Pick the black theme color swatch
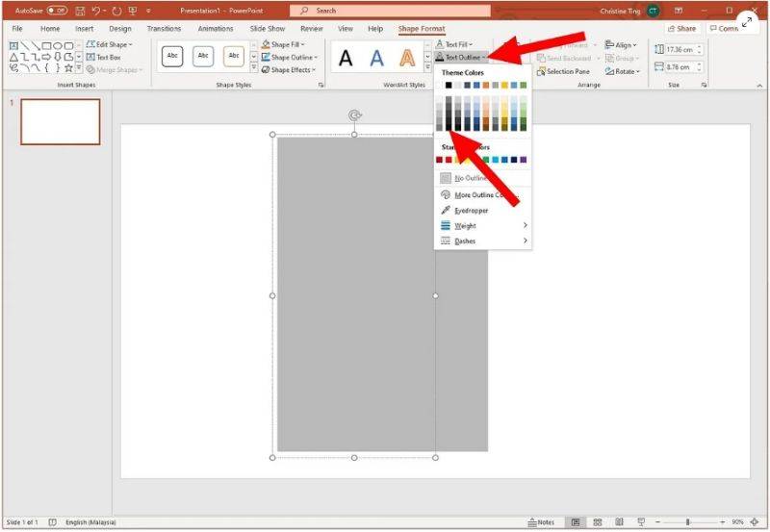This screenshot has width=770, height=532. [x=449, y=85]
